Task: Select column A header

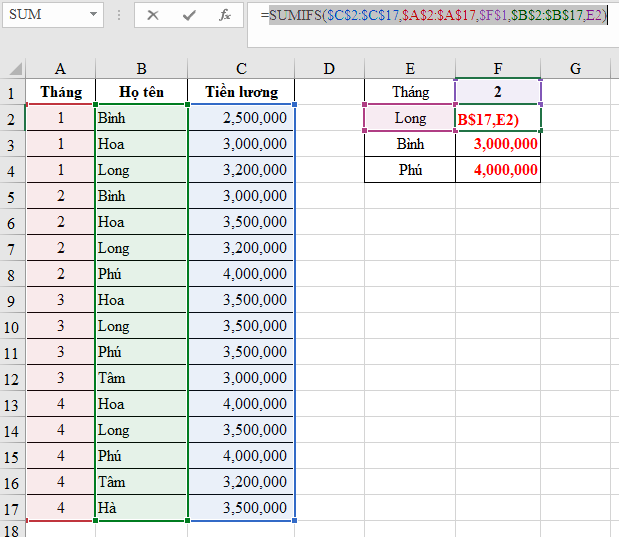Action: click(x=60, y=68)
